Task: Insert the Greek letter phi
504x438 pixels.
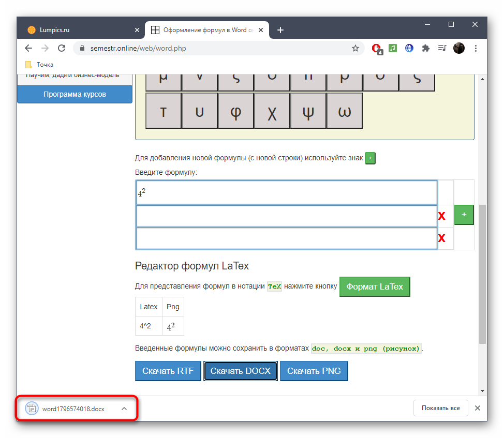Action: pyautogui.click(x=236, y=111)
